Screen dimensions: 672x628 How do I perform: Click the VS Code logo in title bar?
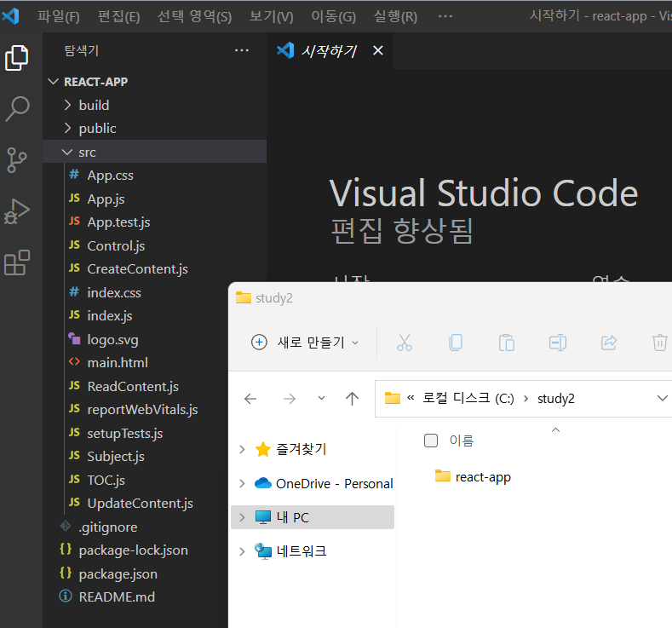click(11, 16)
